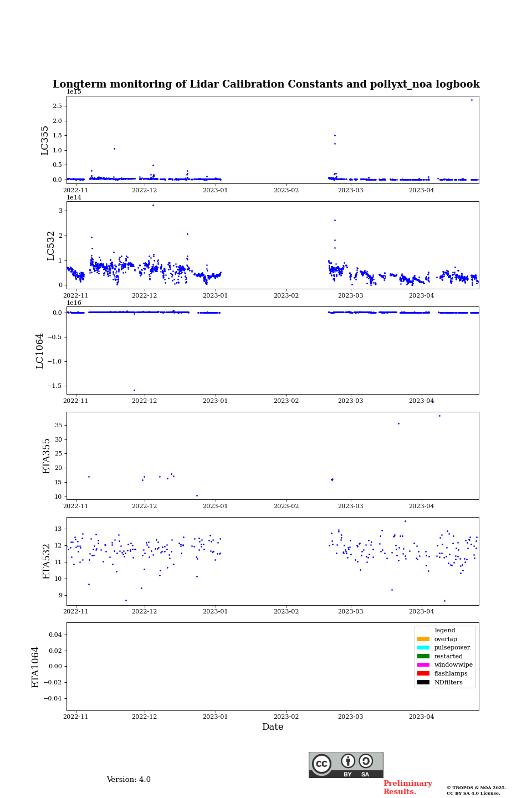Click the 2022-11 tick under LC355 plot
Image resolution: width=532 pixels, height=798 pixels.
coord(76,190)
